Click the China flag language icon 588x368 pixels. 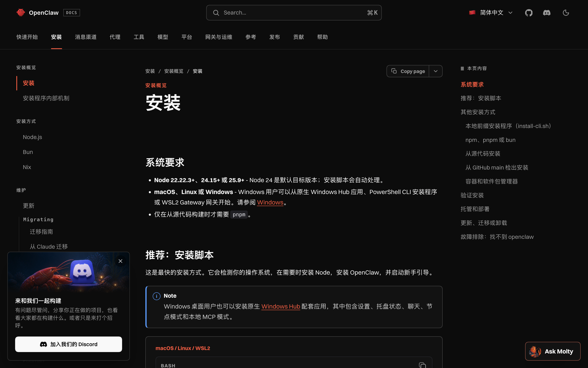tap(472, 12)
